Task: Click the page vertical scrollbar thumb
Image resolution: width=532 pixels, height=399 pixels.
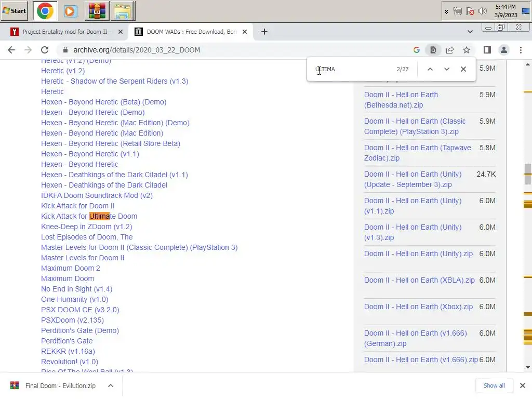Action: (528, 174)
